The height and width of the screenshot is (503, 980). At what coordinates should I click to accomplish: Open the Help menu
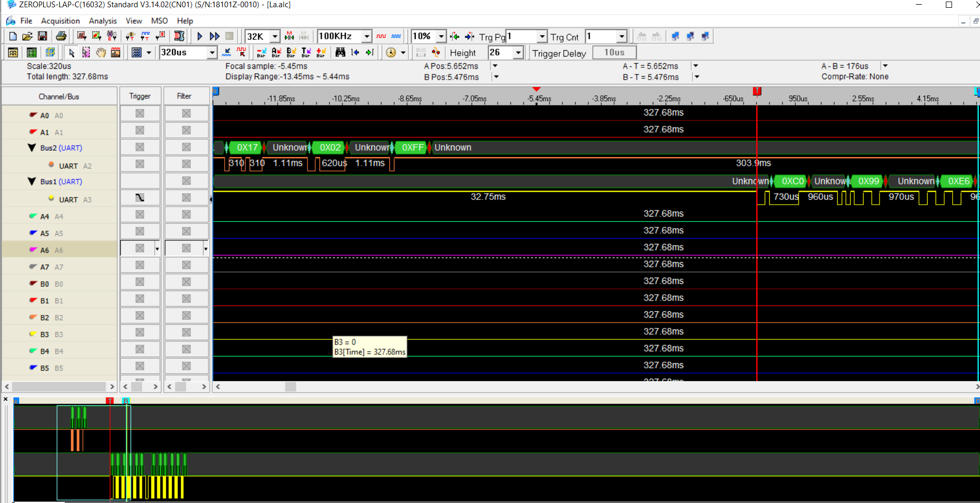185,21
